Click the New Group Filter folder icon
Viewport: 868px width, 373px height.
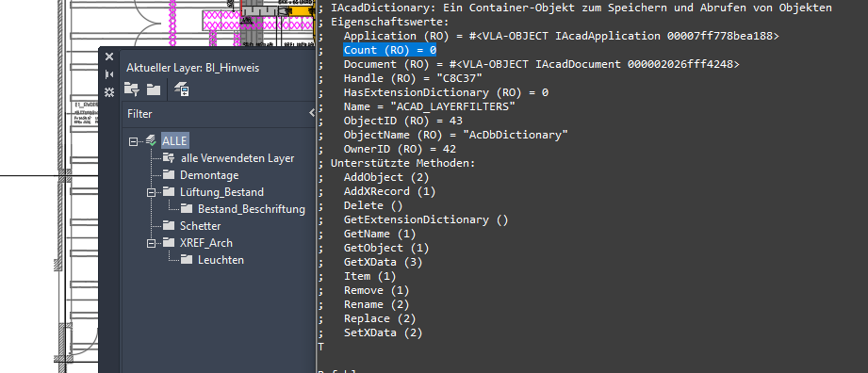(x=154, y=89)
